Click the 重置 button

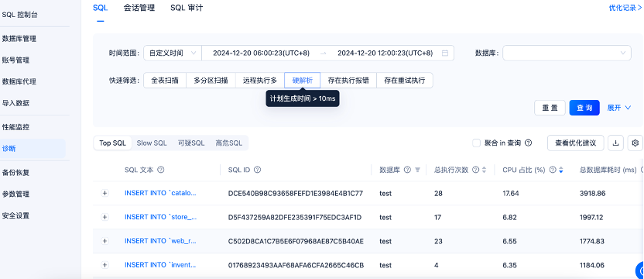pos(550,108)
